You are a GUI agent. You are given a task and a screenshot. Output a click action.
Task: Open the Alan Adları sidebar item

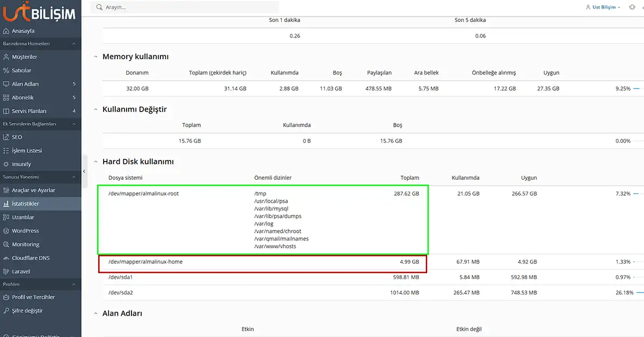(x=25, y=84)
